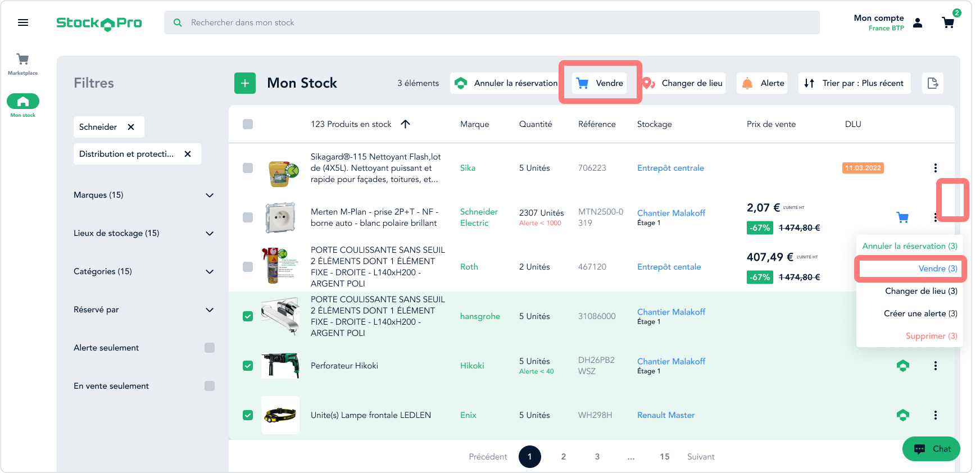Click Annuler la réservation toolbar button
Image resolution: width=980 pixels, height=473 pixels.
tap(506, 83)
